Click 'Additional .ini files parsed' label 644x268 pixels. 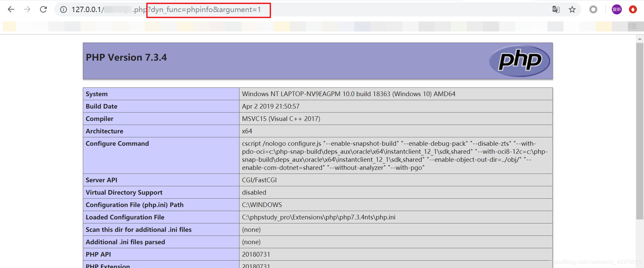click(x=125, y=242)
